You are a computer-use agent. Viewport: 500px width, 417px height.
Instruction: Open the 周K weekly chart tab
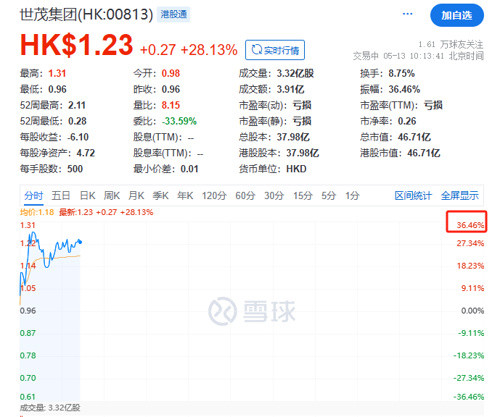112,196
